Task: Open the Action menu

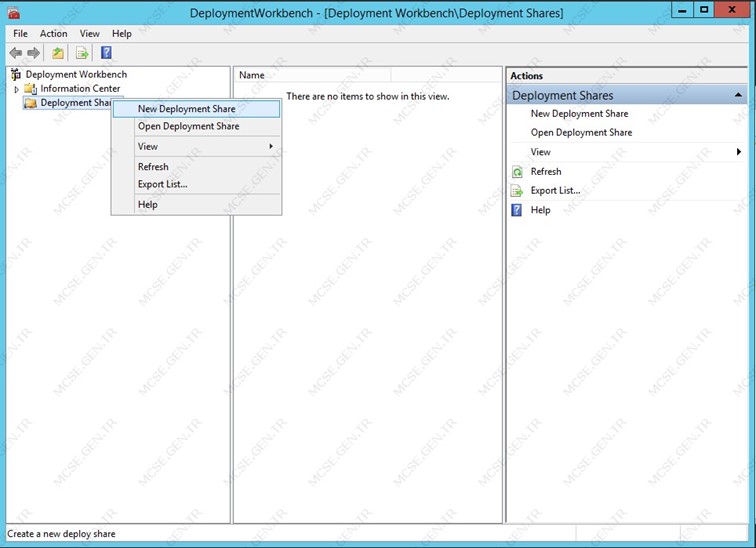Action: [54, 33]
